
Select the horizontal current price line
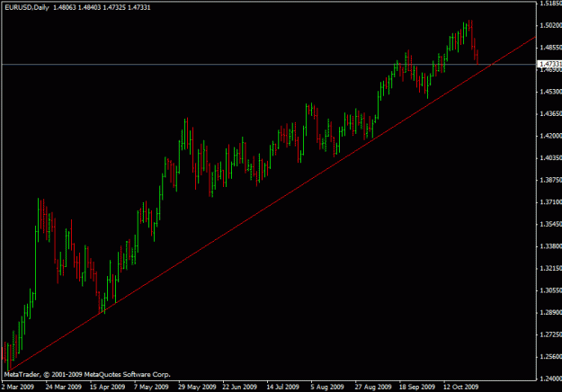point(269,65)
